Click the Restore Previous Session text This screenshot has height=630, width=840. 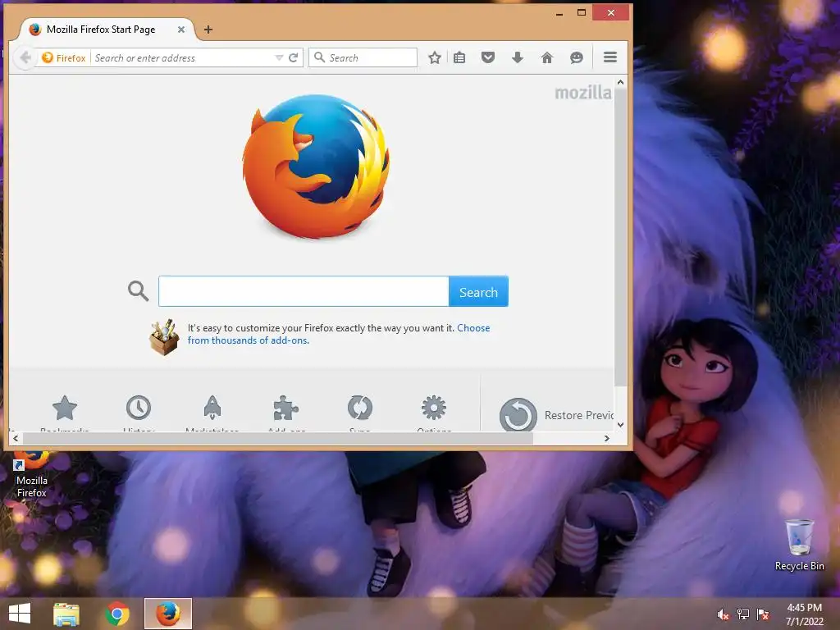point(579,415)
